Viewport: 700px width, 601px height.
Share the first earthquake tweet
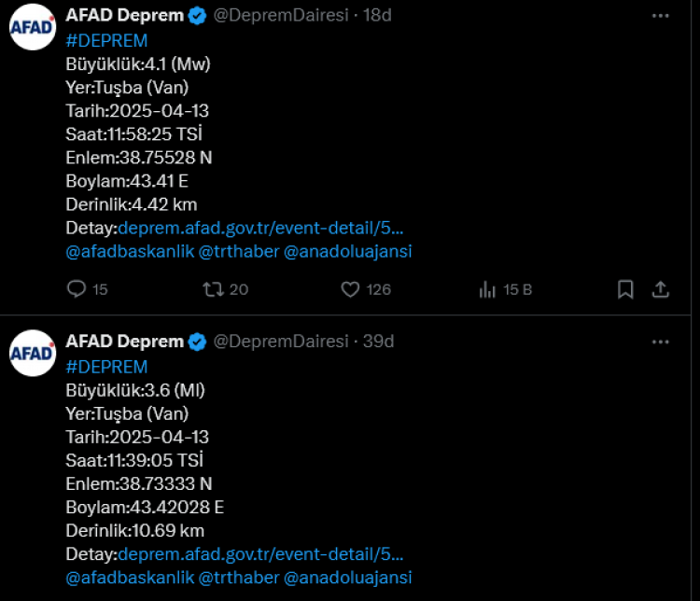660,289
